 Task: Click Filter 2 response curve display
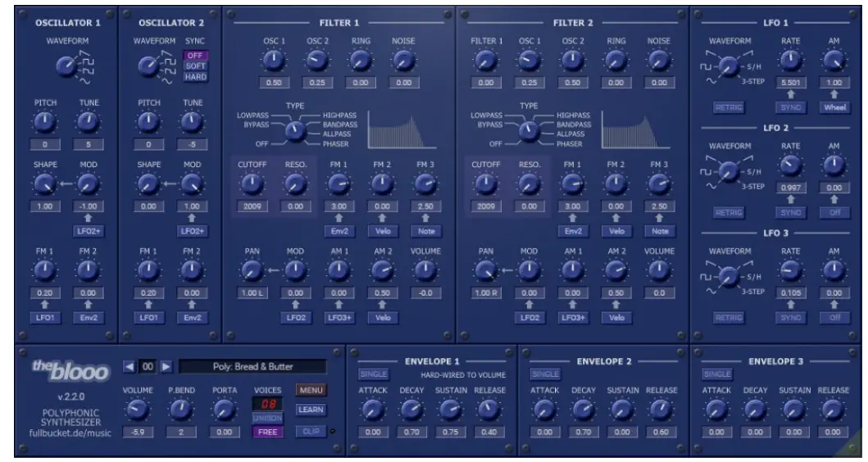coord(635,129)
